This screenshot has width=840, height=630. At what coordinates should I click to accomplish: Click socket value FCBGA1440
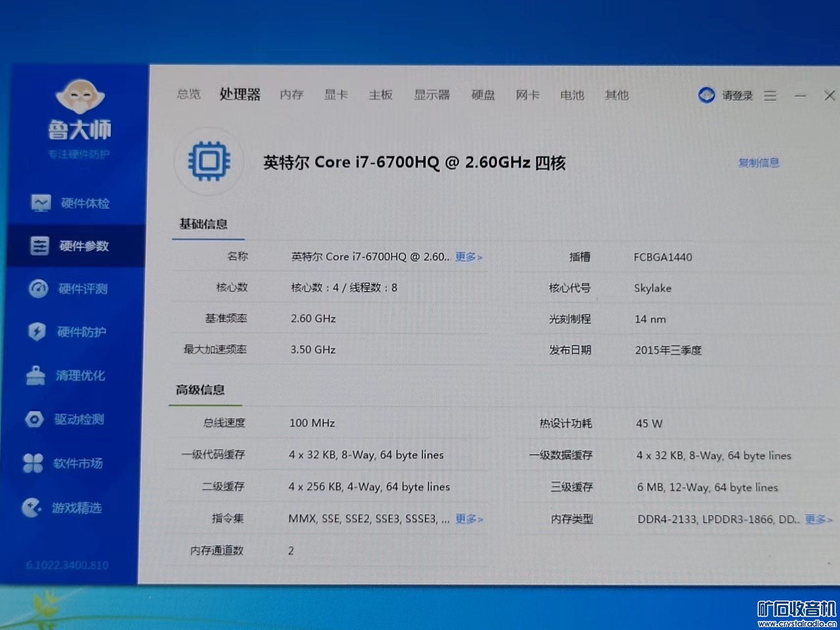663,257
